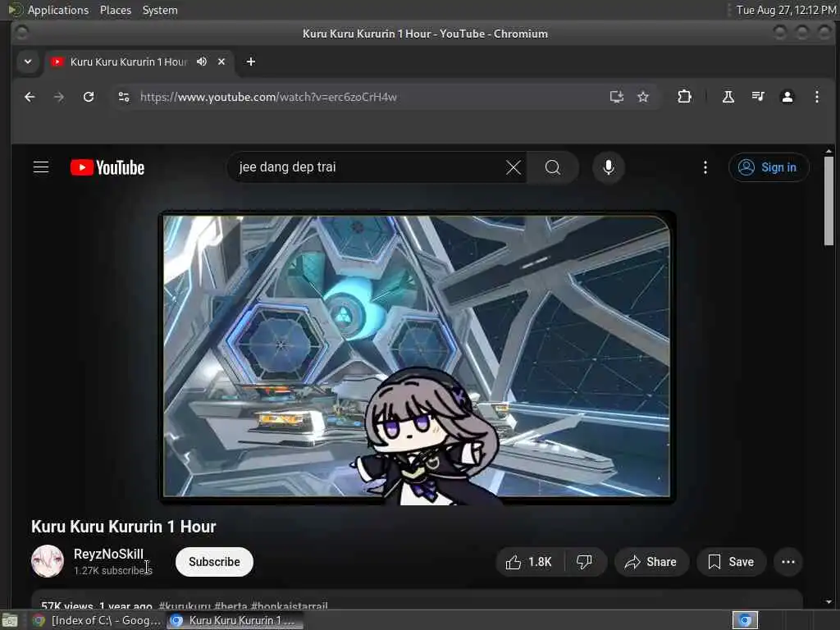The width and height of the screenshot is (840, 630).
Task: Close the Kuru Kuru Kururin tab
Action: click(x=221, y=62)
